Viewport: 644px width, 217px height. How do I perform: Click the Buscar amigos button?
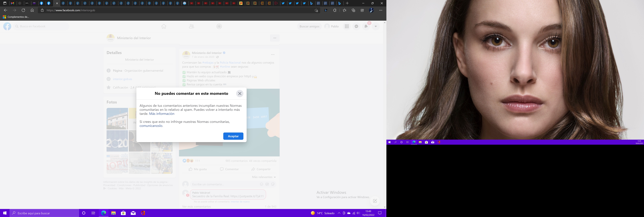point(309,26)
